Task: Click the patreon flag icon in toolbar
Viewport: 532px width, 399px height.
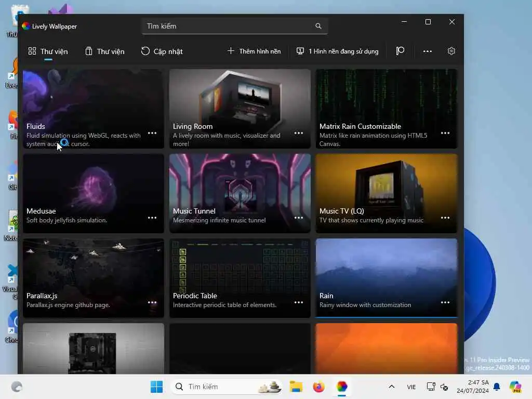Action: [x=400, y=51]
